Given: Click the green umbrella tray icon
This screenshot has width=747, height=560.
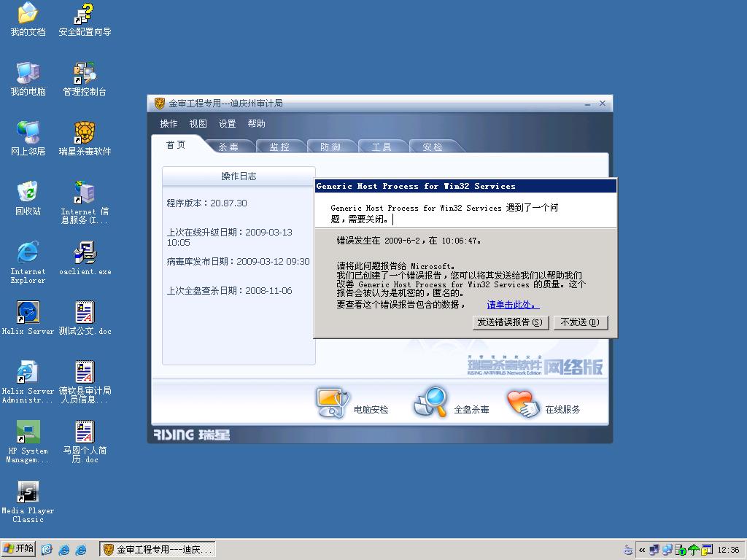Looking at the screenshot, I should tap(693, 550).
